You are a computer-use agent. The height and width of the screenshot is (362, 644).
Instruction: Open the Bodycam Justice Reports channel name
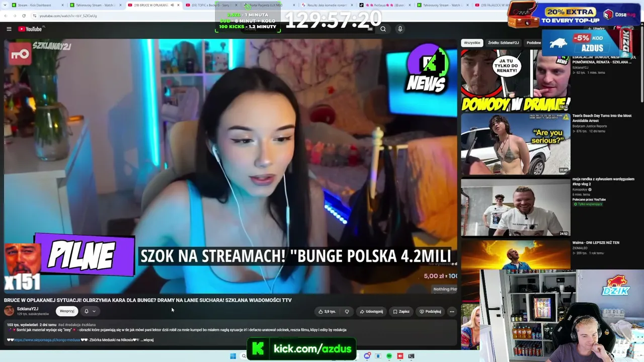pyautogui.click(x=590, y=126)
